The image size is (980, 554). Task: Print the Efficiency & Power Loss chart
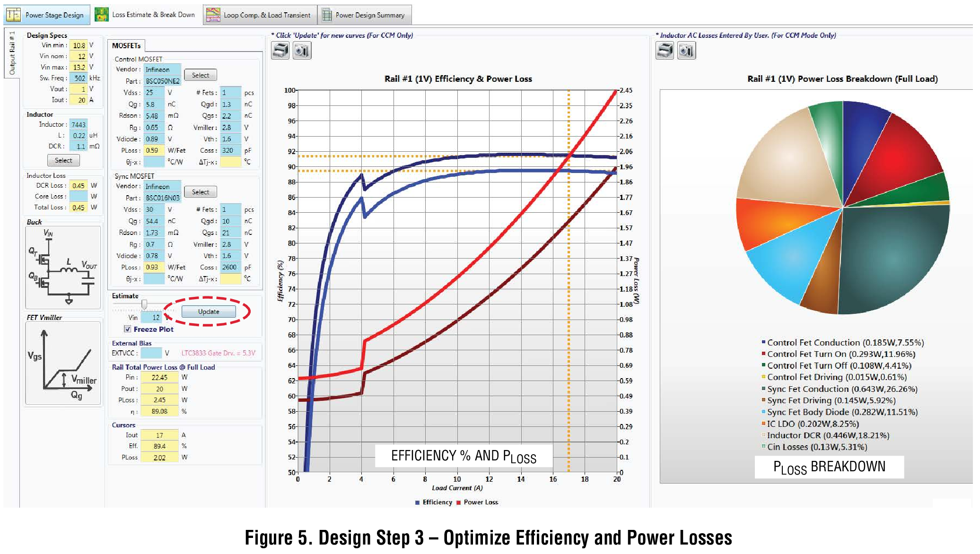point(280,51)
